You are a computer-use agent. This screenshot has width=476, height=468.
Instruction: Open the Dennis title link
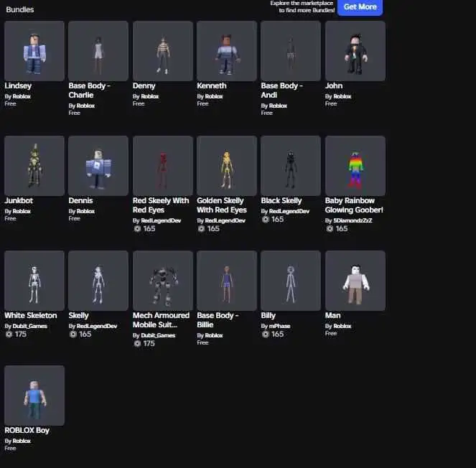pos(80,200)
